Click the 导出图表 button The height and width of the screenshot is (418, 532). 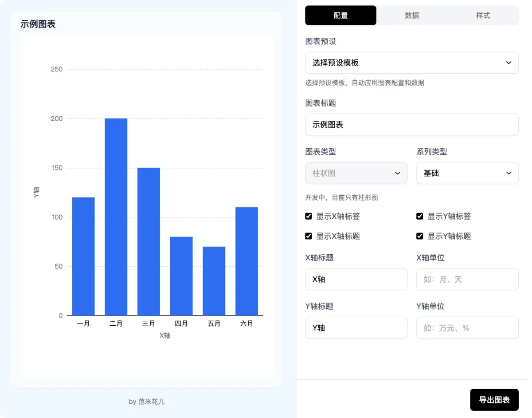tap(494, 400)
